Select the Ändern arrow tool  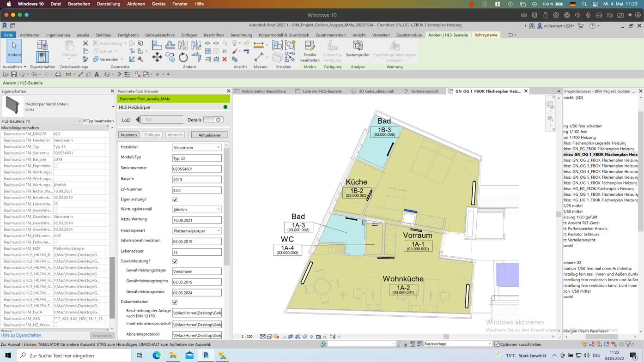coord(14,50)
